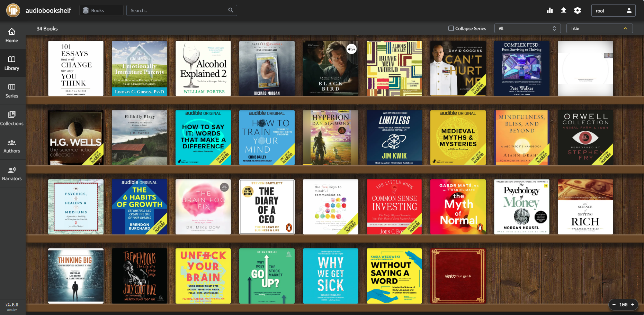Toggle the Collapse Series checkbox
This screenshot has height=315, width=644.
point(451,28)
